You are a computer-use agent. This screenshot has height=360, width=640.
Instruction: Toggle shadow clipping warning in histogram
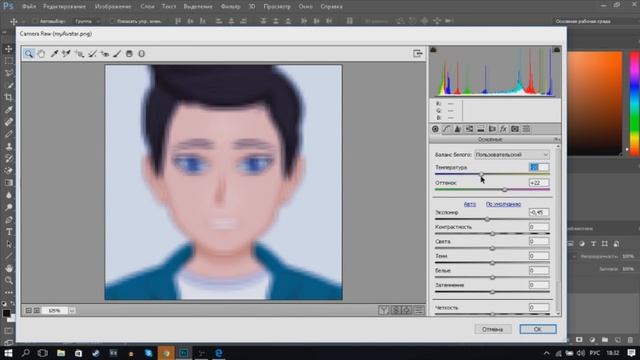point(433,50)
